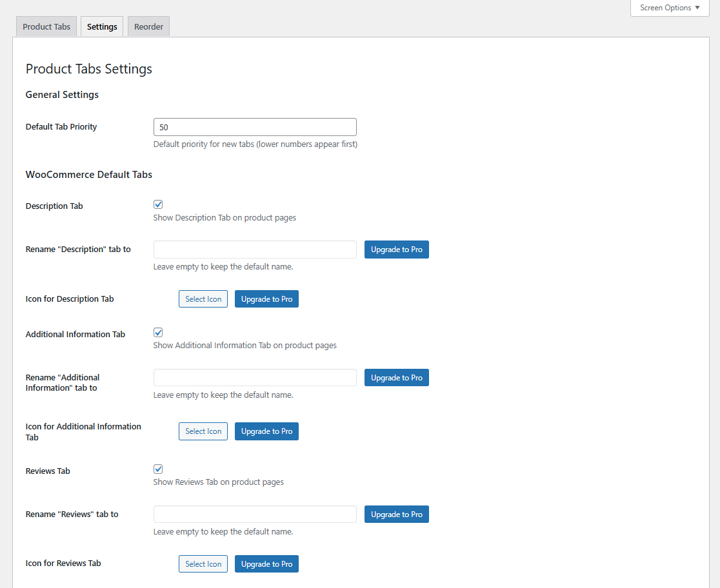Click Select Icon for Additional Information Tab
Viewport: 720px width, 588px height.
[203, 431]
